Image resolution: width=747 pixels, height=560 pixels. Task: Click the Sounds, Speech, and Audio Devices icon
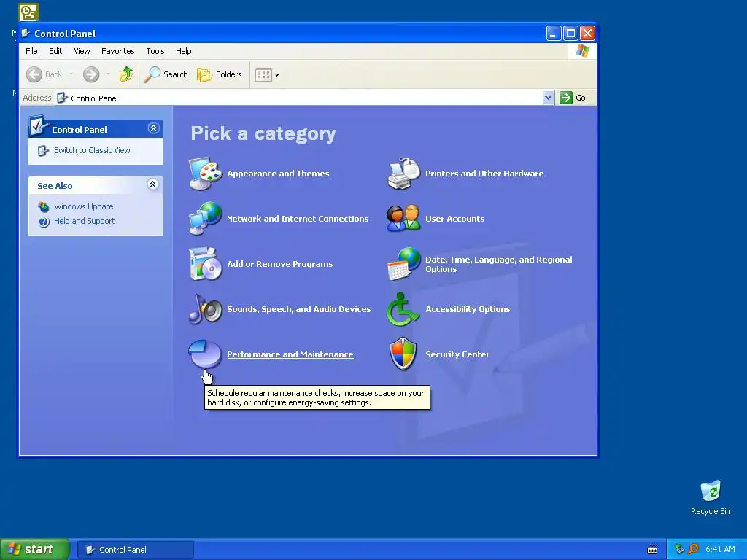click(205, 309)
